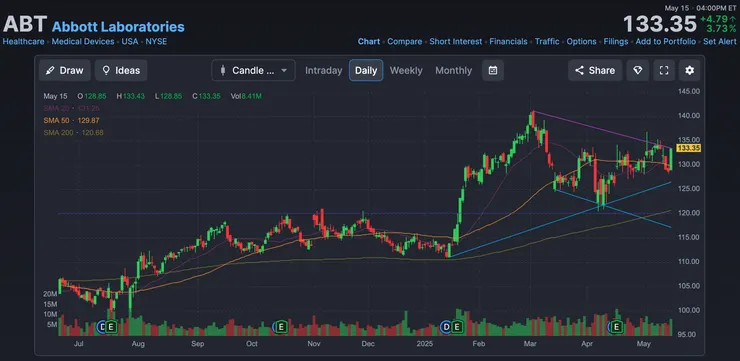Click the 20M volume axis label
Image resolution: width=740 pixels, height=361 pixels.
pyautogui.click(x=50, y=294)
